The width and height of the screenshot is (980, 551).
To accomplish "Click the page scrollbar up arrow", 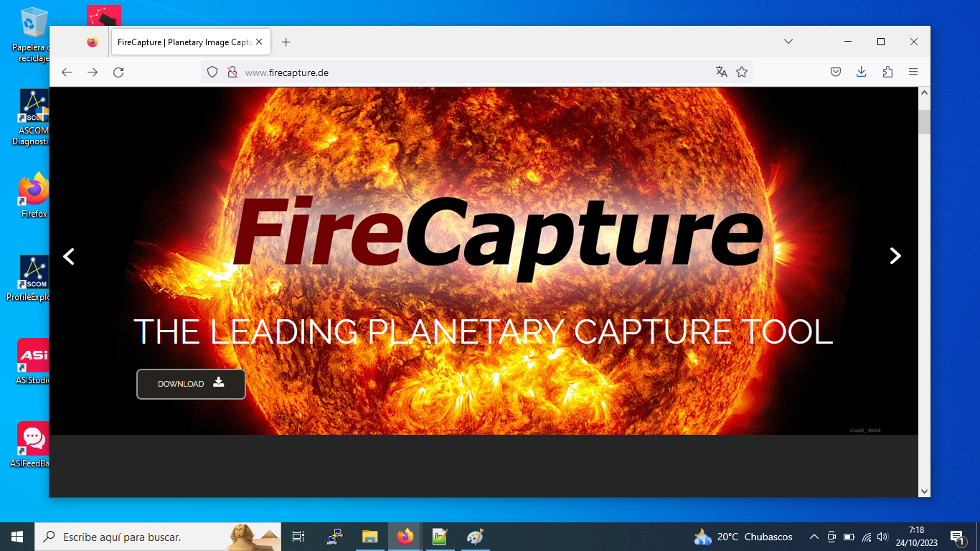I will tap(924, 93).
